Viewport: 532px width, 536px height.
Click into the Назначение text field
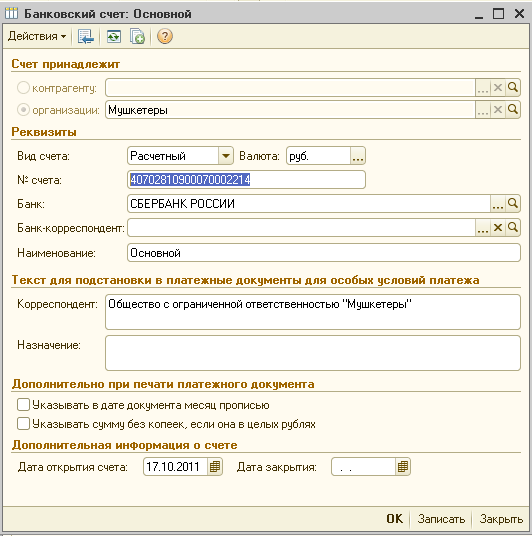point(313,353)
